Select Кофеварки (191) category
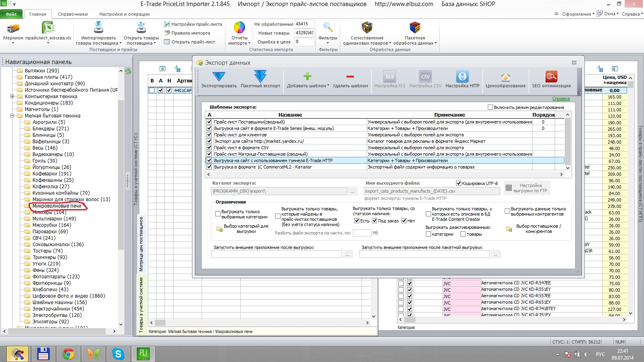Viewport: 644px width, 362px height. [x=52, y=174]
